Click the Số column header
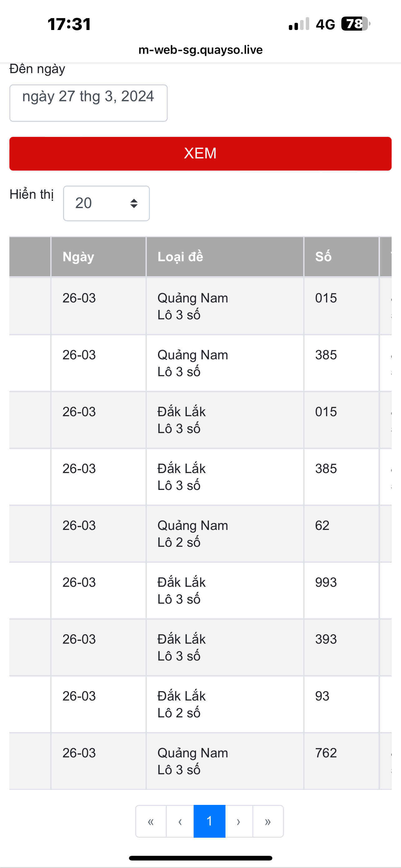 pos(341,257)
